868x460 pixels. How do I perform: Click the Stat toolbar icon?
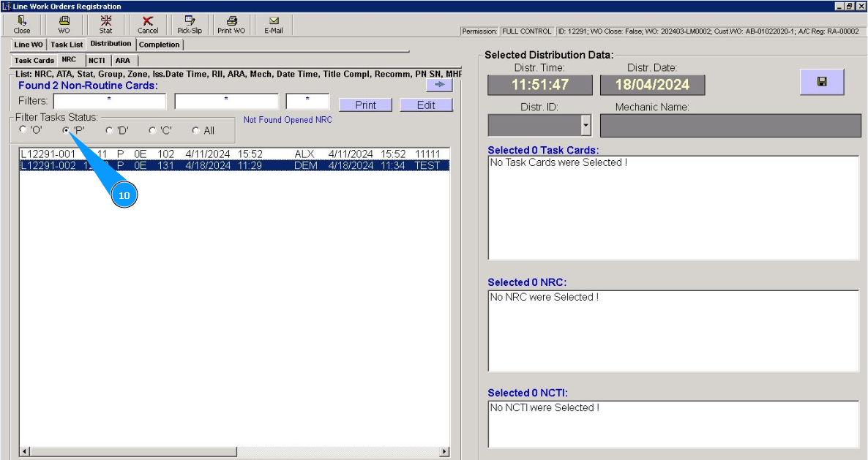click(x=105, y=25)
